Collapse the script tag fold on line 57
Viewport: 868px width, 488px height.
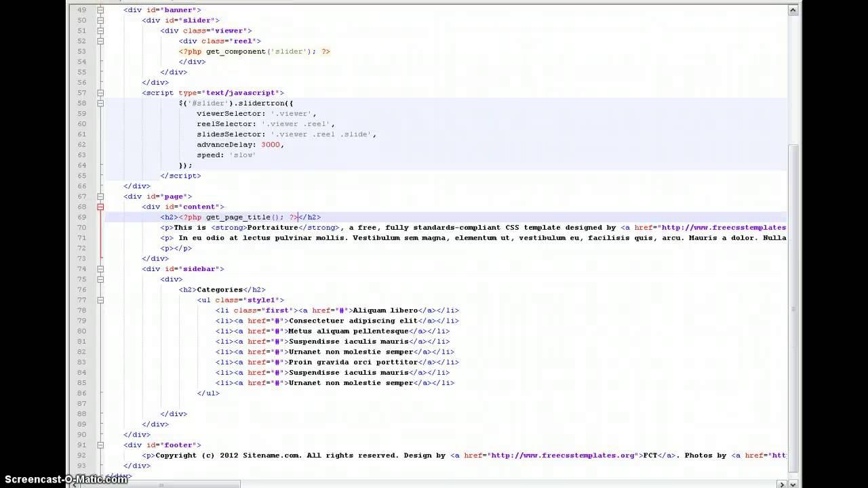coord(100,93)
